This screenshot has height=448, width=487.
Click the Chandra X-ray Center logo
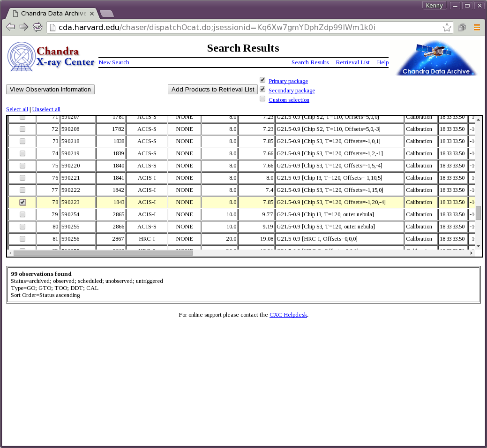51,57
